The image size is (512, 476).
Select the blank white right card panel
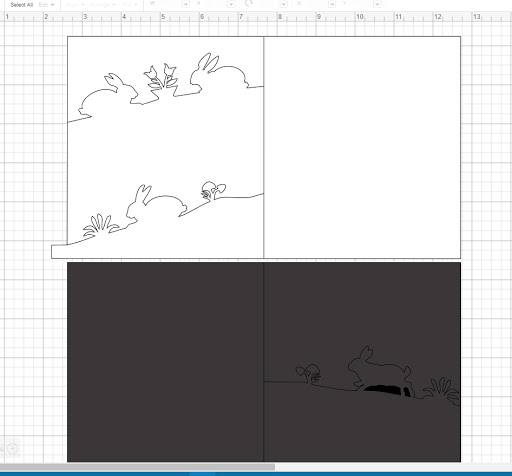point(362,147)
